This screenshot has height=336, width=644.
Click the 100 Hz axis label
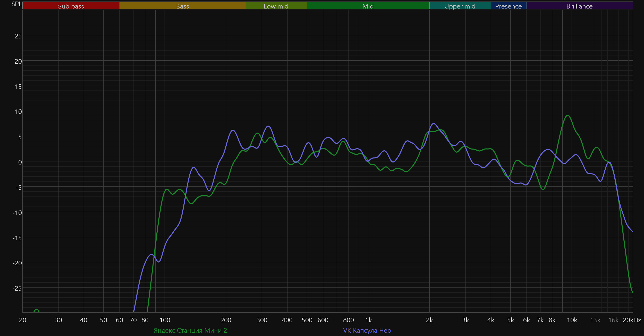tap(165, 320)
